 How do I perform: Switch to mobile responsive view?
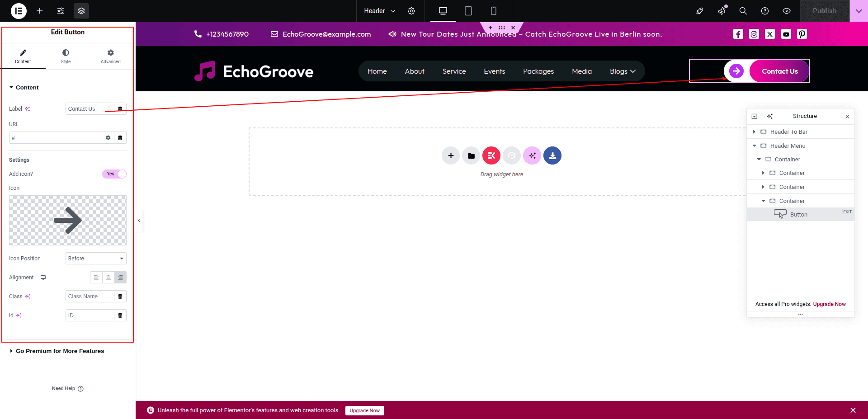(494, 11)
